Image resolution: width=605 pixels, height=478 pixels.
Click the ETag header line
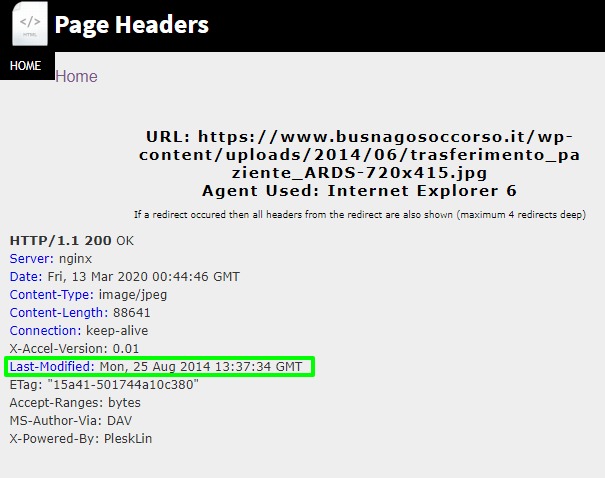point(104,385)
